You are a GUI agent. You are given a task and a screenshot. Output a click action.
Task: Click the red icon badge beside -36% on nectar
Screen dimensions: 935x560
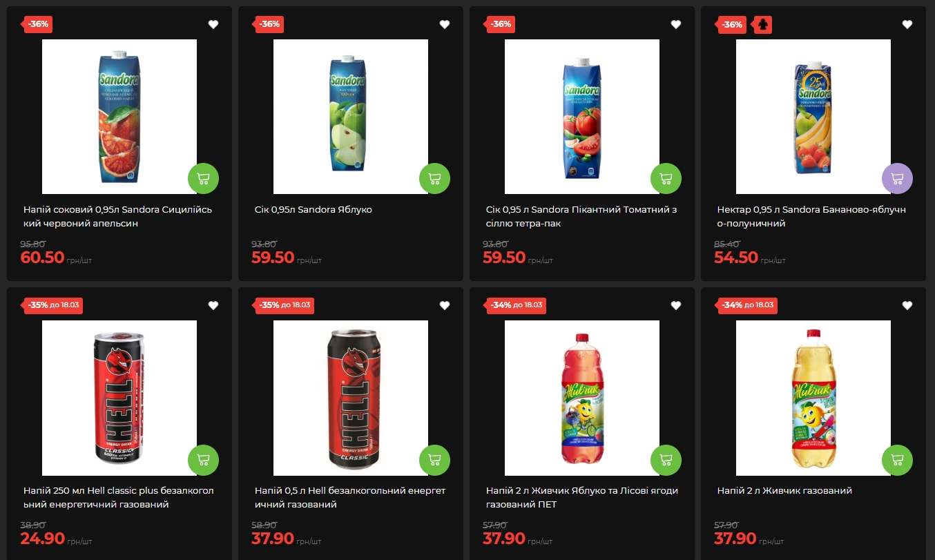click(x=762, y=25)
